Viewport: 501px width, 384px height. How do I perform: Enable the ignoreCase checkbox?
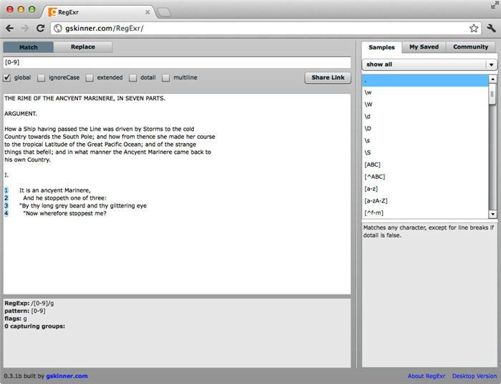[41, 78]
